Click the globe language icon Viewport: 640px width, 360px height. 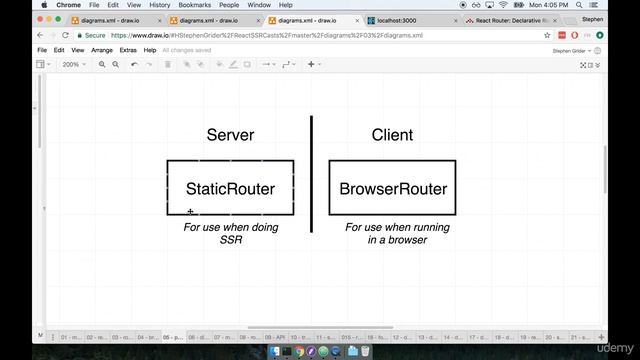598,51
